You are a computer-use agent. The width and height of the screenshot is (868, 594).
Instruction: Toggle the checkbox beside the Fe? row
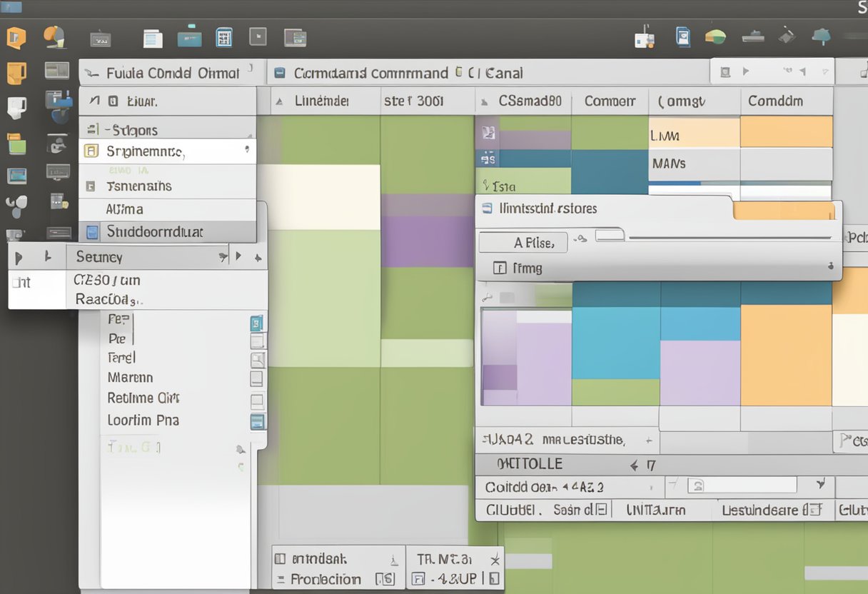click(x=257, y=323)
